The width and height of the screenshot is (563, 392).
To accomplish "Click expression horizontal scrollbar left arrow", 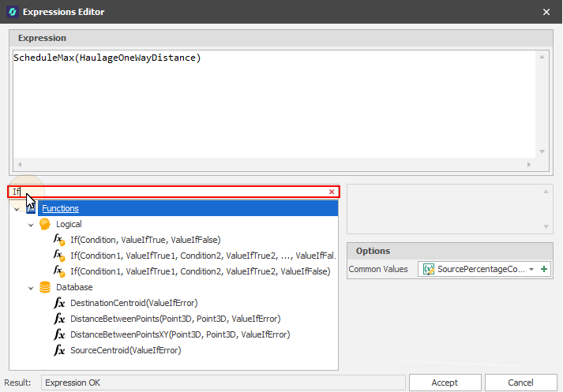I will point(20,164).
